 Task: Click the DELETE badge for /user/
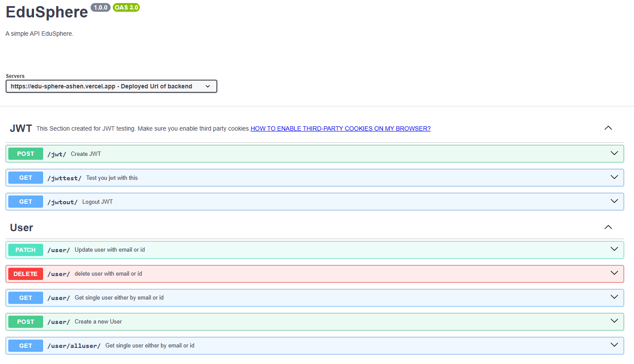[x=26, y=274]
